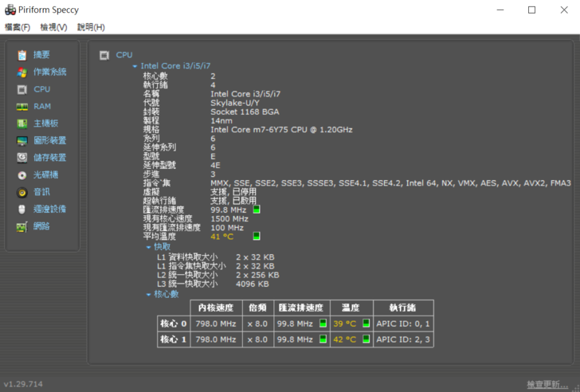580x392 pixels.
Task: Select the CPU label in the sidebar
Action: [x=41, y=89]
